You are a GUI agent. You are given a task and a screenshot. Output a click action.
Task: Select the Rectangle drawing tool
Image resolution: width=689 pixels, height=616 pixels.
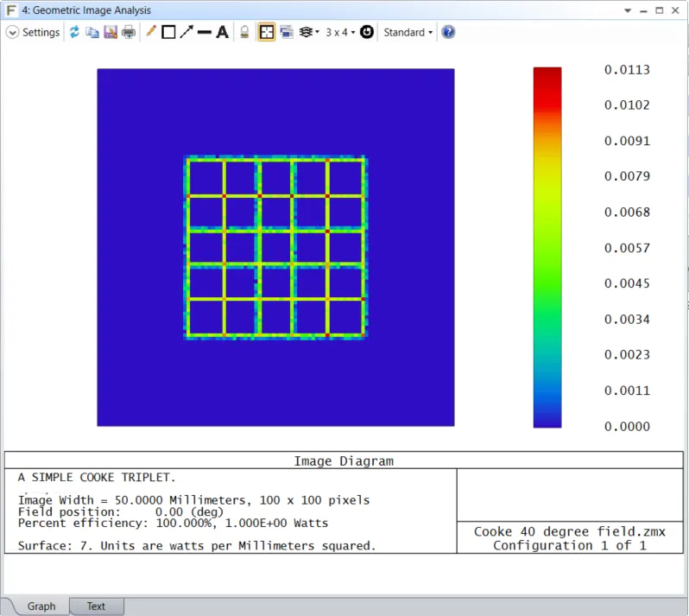(168, 32)
